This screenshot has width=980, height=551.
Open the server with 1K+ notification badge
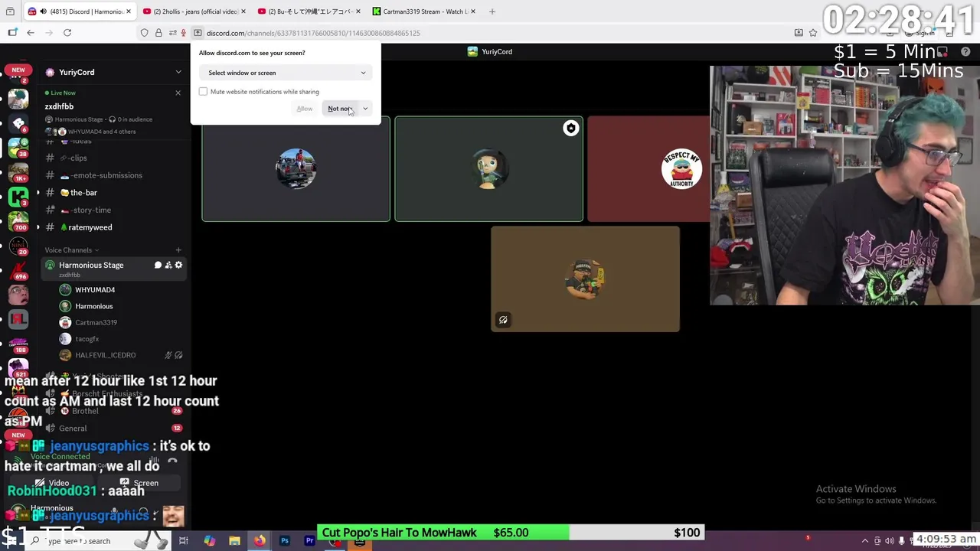point(18,171)
